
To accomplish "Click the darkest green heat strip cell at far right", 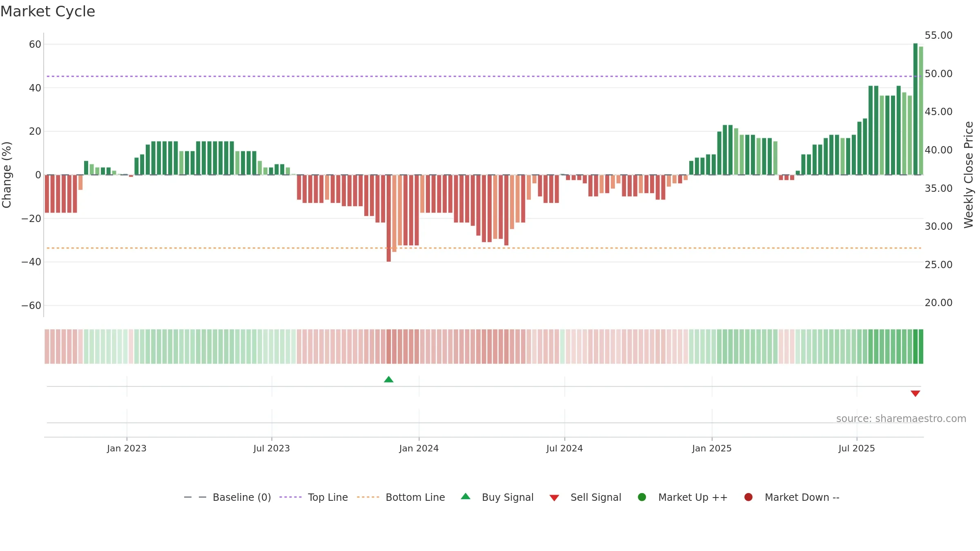I will pyautogui.click(x=921, y=347).
